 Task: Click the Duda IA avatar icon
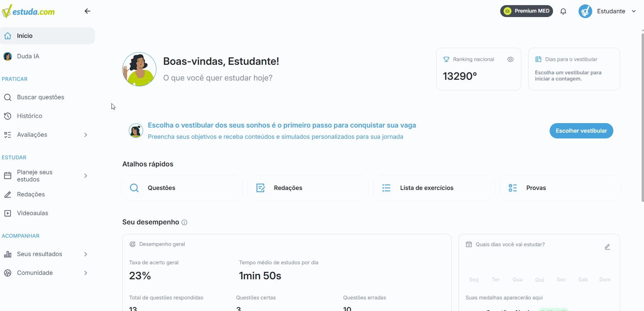[x=7, y=56]
